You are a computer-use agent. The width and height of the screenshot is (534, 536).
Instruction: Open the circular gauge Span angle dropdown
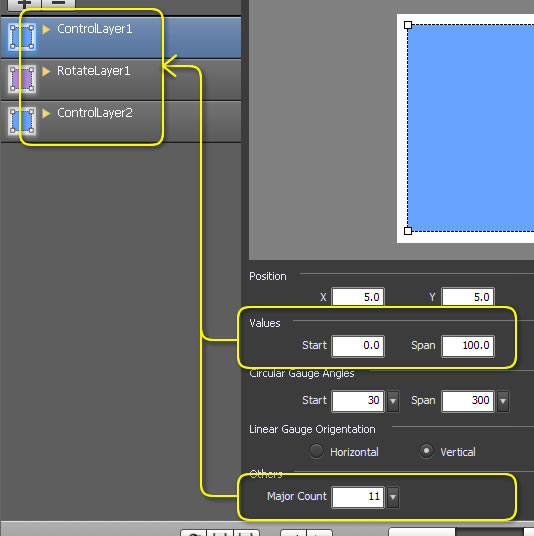(x=503, y=401)
